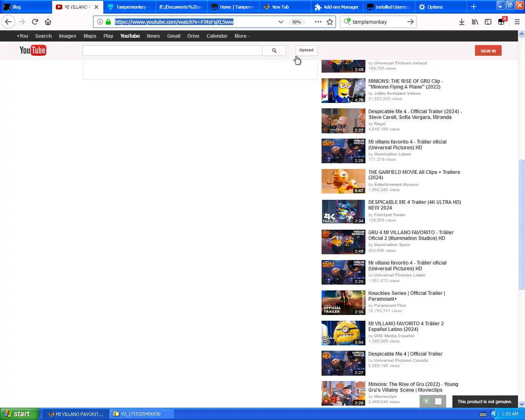Open page actions three-dot menu
The image size is (525, 420).
point(318,22)
